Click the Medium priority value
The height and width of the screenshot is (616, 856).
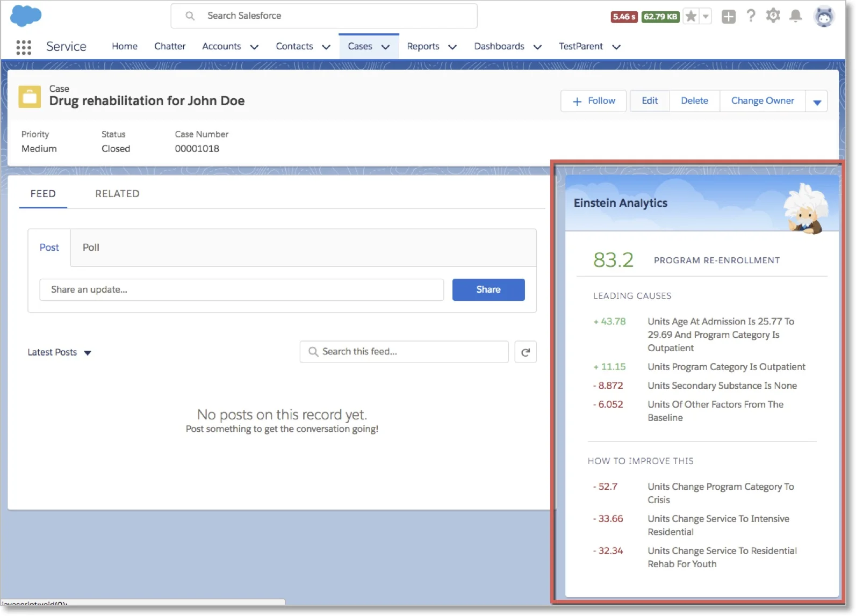(39, 149)
